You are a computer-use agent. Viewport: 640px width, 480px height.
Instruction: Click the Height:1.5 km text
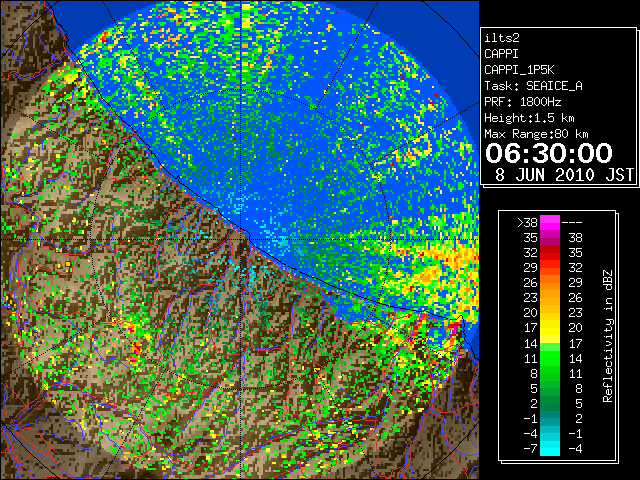(529, 118)
